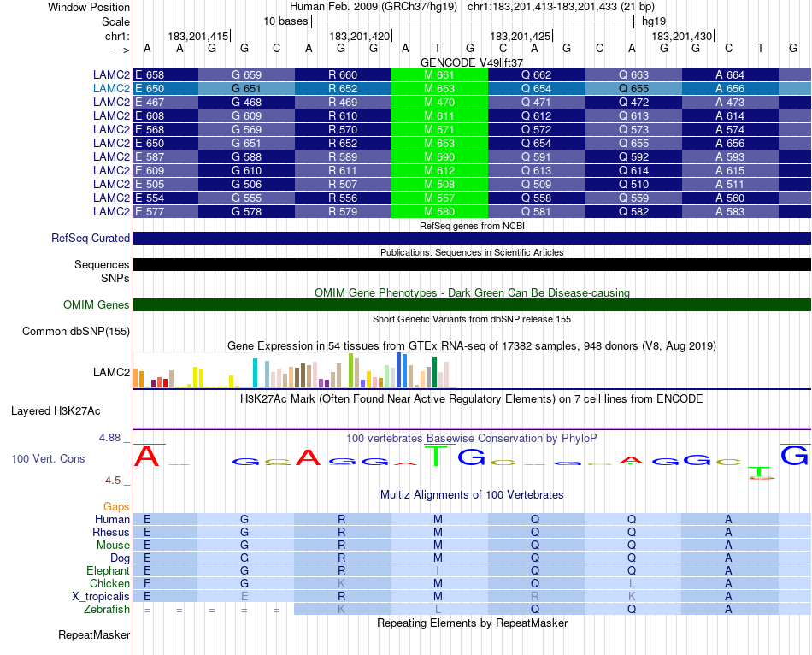Click the -4.5 PhyloP axis value

coord(111,481)
